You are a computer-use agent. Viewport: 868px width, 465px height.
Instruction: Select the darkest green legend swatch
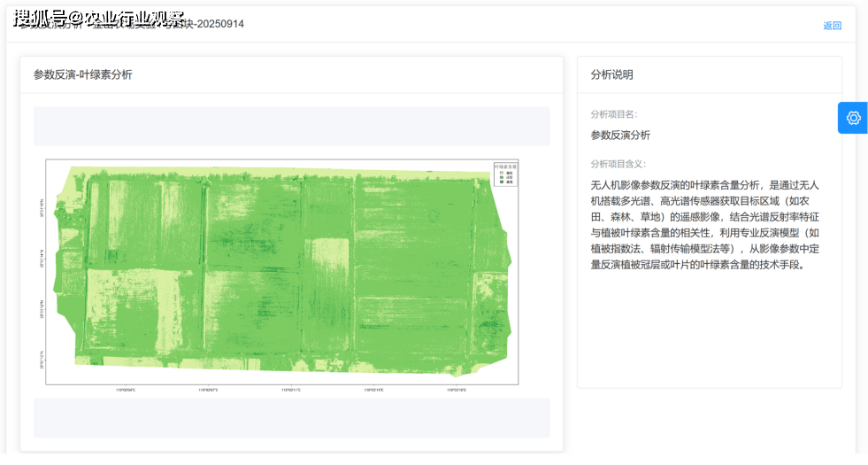(x=501, y=181)
